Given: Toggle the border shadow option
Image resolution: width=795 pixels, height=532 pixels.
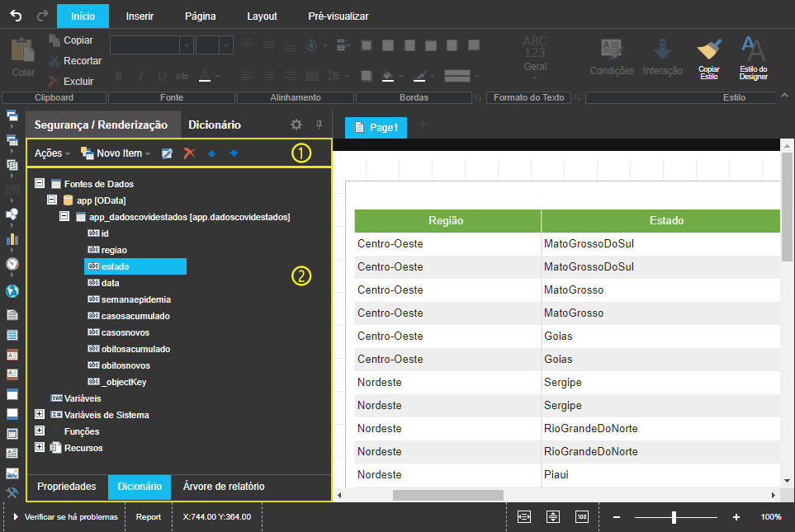Looking at the screenshot, I should [366, 76].
